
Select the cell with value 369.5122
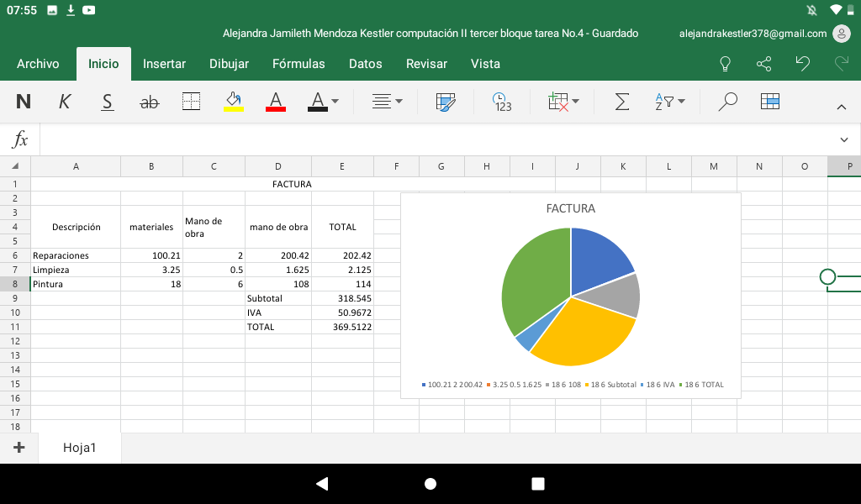pyautogui.click(x=343, y=327)
